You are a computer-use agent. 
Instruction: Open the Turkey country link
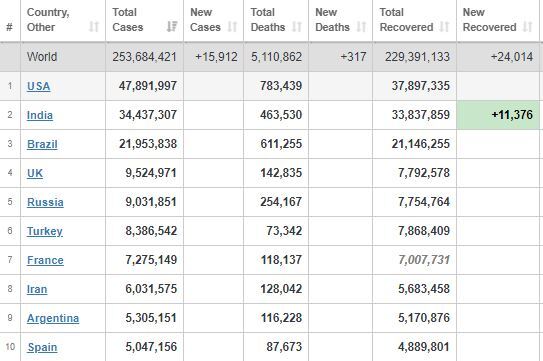click(x=45, y=231)
